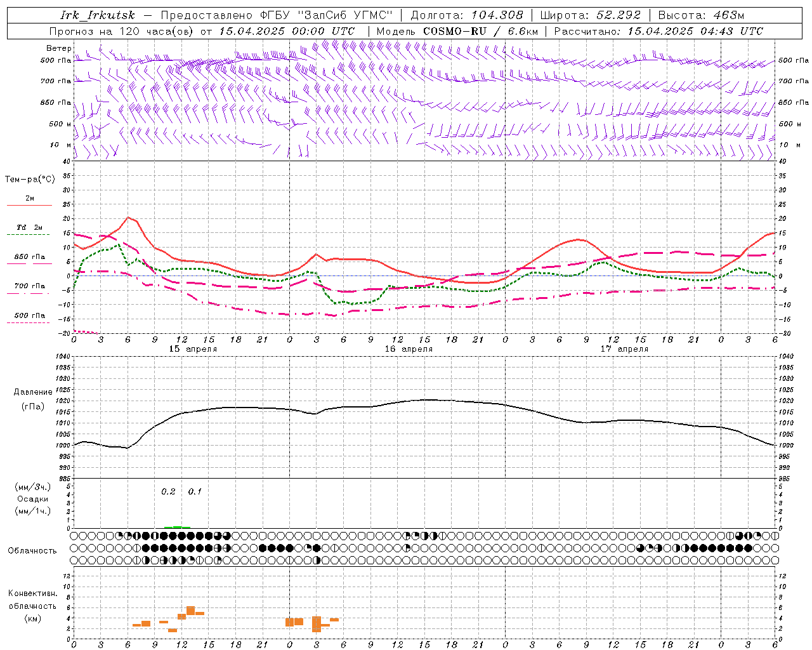The image size is (812, 650).
Task: Click the date label 17 апреля
Action: (x=624, y=349)
